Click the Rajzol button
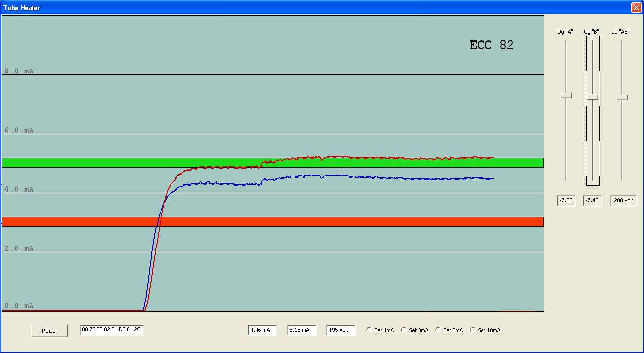 49,331
